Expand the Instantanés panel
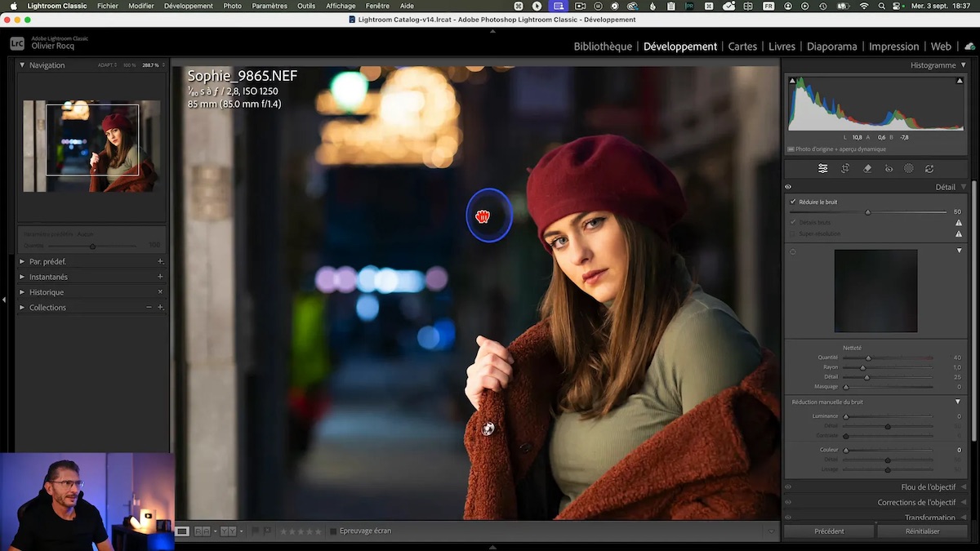Screen dimensions: 980x551 click(x=22, y=277)
